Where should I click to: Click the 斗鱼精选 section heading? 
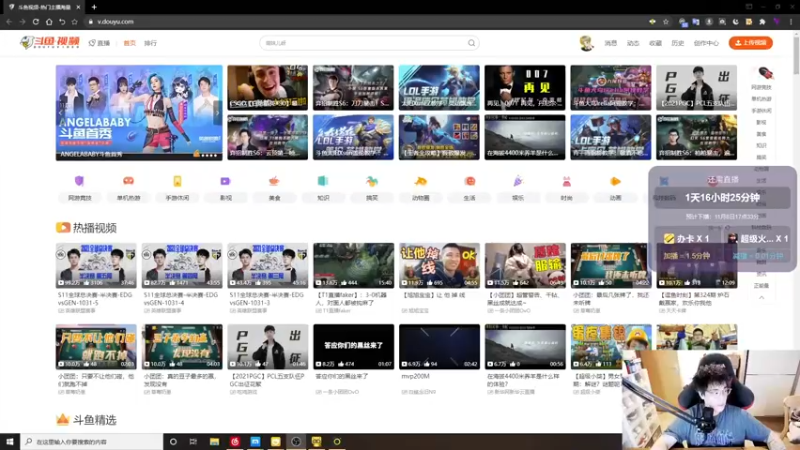pyautogui.click(x=95, y=420)
